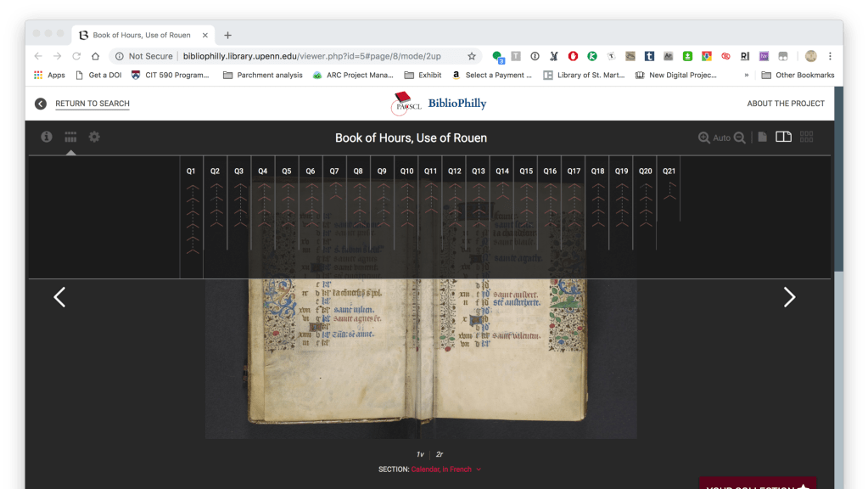Switch to two-page spread view
868x489 pixels.
pyautogui.click(x=783, y=138)
